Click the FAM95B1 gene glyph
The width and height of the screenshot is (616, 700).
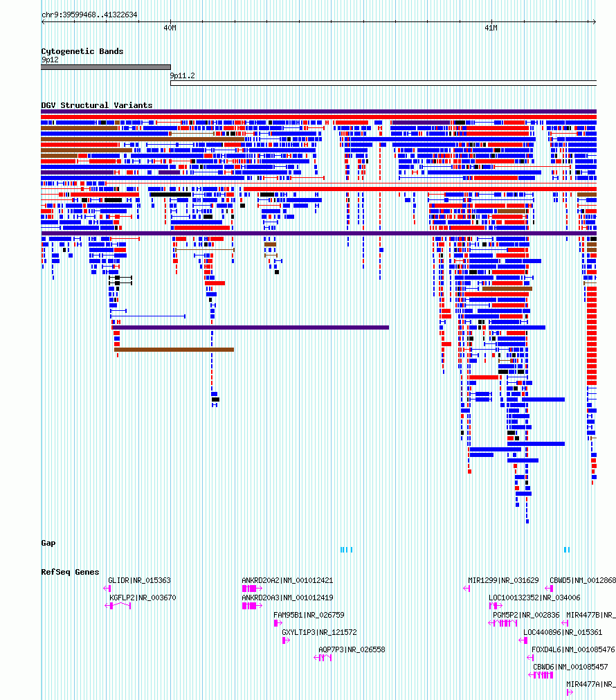(x=278, y=622)
